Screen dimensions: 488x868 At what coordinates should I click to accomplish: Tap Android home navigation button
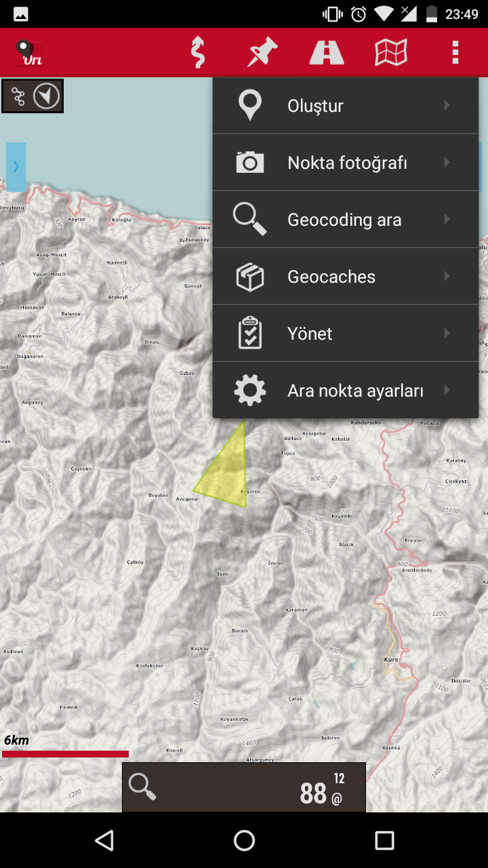tap(244, 841)
